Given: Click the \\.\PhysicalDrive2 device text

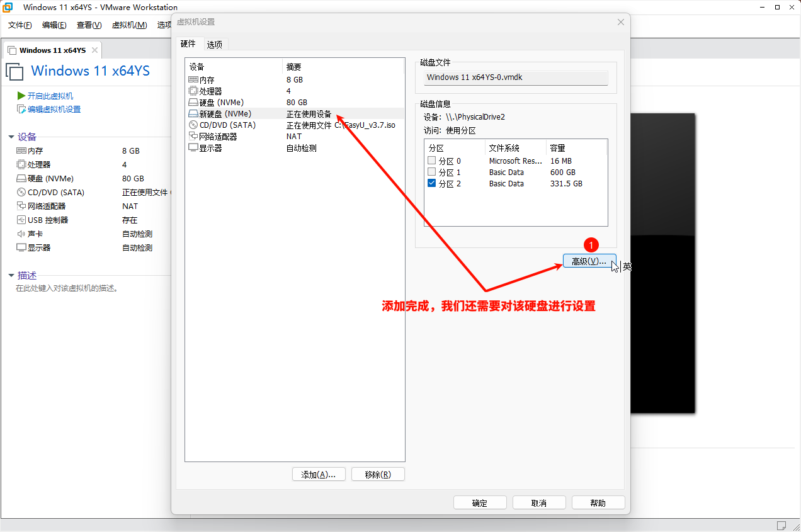Looking at the screenshot, I should 475,117.
